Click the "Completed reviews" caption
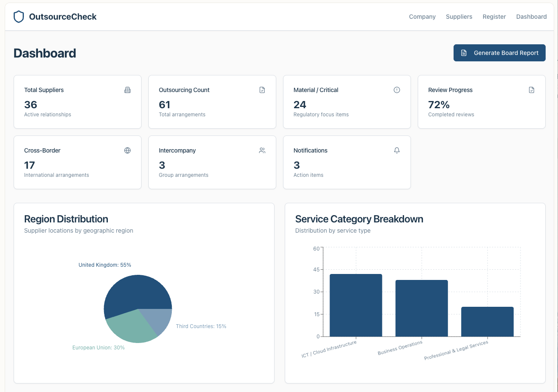This screenshot has height=392, width=558. pos(451,115)
